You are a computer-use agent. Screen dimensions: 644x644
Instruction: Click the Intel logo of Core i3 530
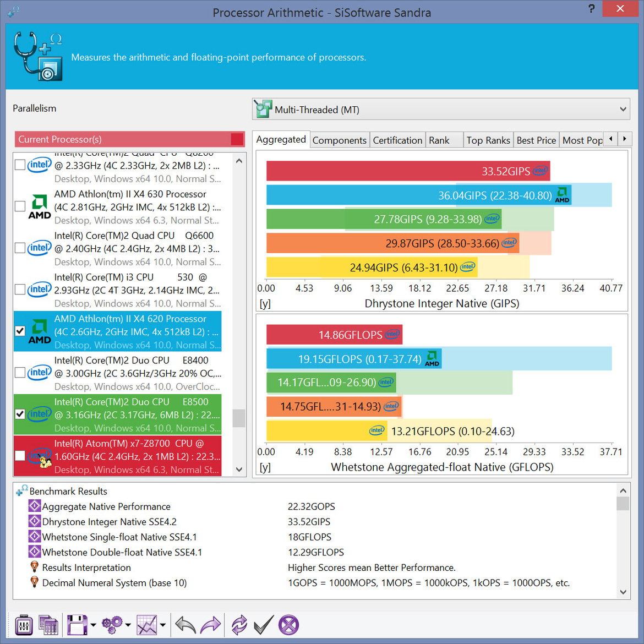pyautogui.click(x=40, y=290)
